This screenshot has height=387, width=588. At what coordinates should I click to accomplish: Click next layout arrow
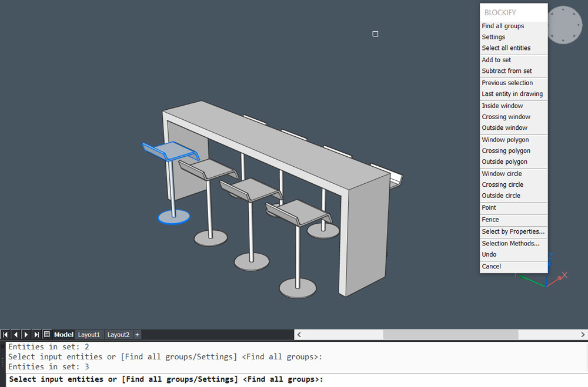tap(26, 335)
